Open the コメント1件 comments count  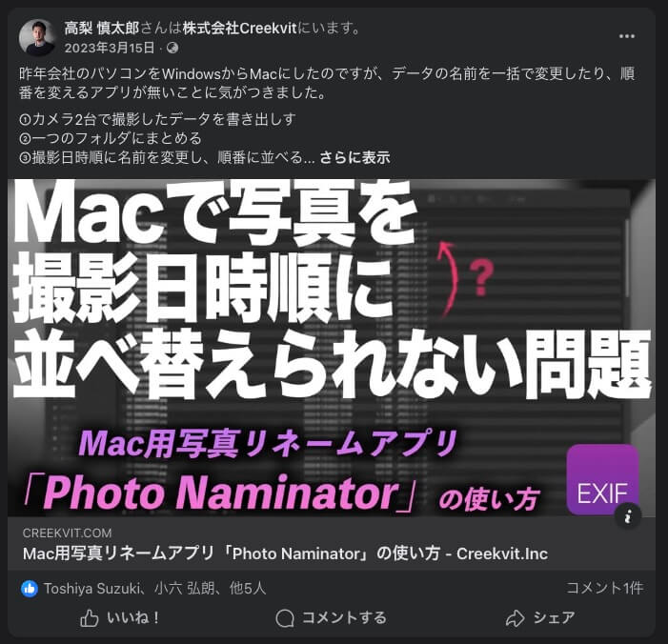point(604,588)
